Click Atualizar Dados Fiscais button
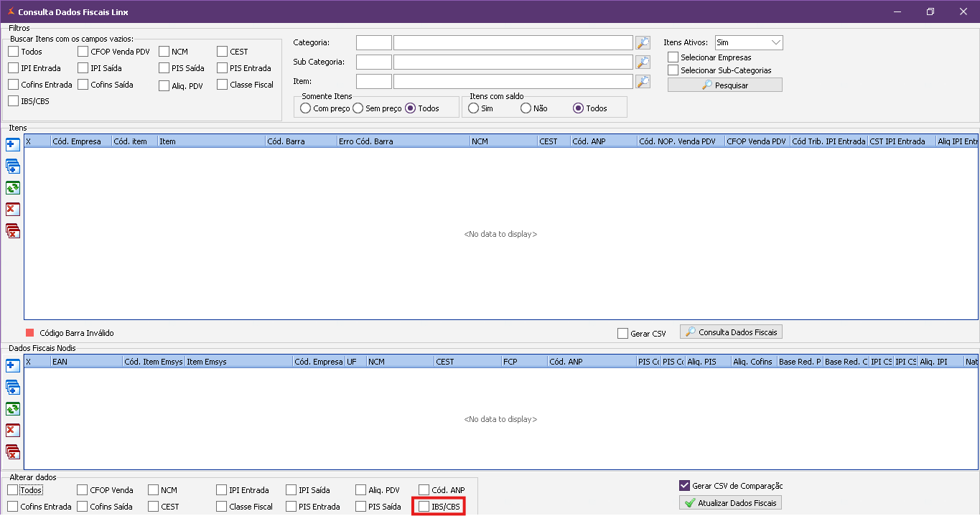The height and width of the screenshot is (516, 980). [730, 503]
